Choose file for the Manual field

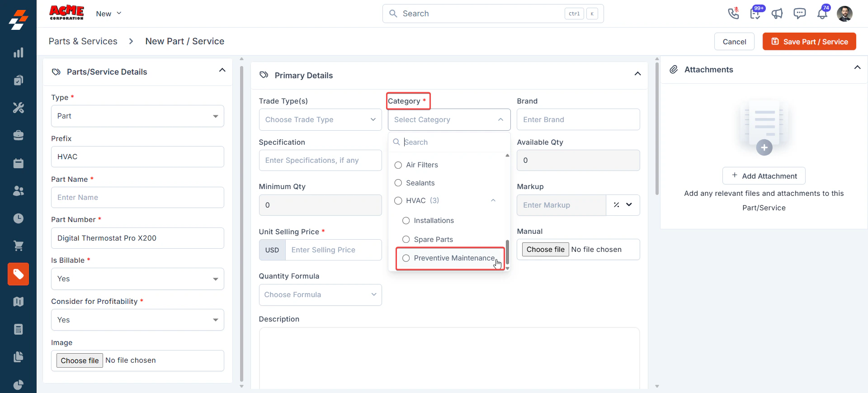click(x=545, y=250)
